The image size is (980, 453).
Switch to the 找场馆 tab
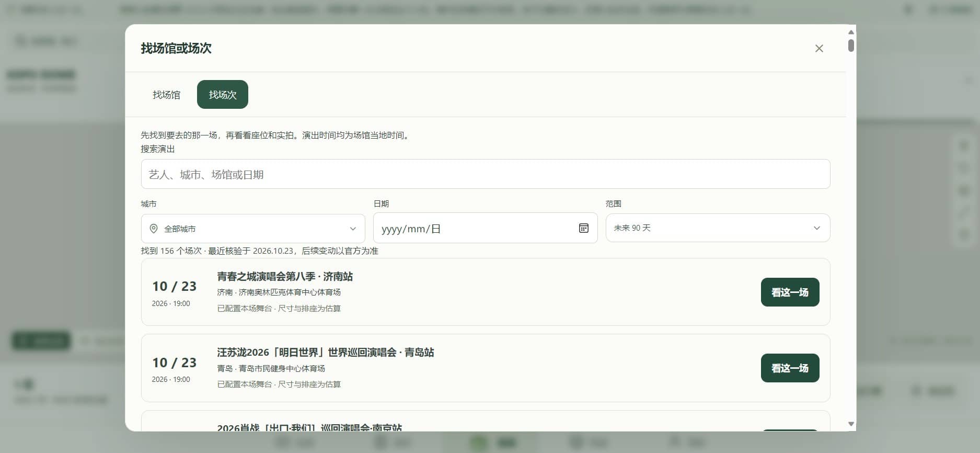click(166, 95)
